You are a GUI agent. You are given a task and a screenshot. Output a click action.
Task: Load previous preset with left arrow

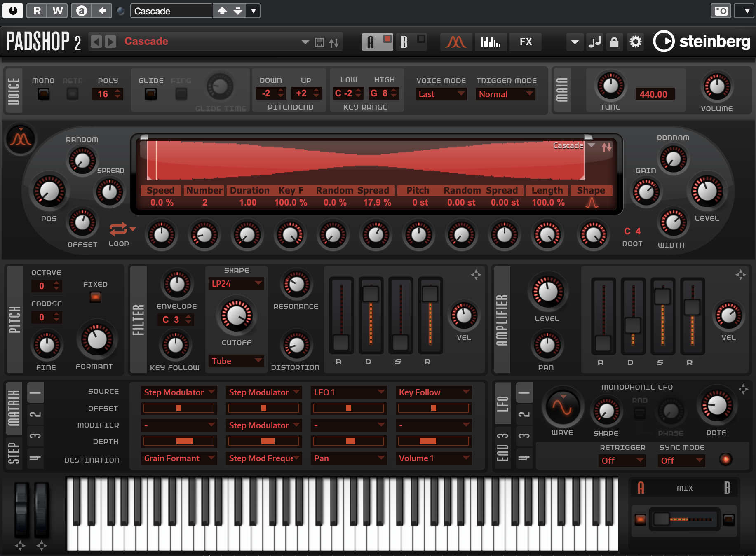point(96,42)
